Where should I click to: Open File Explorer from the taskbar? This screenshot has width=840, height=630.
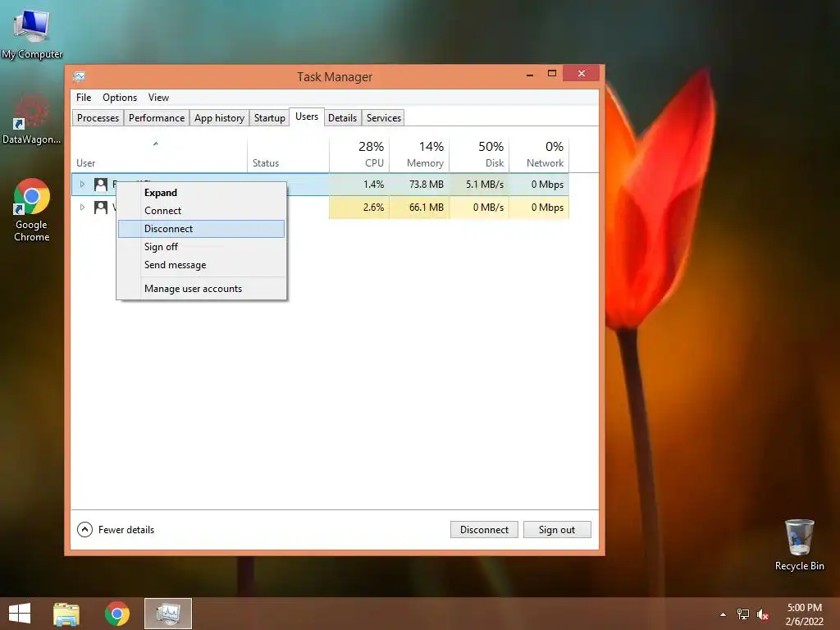(66, 614)
